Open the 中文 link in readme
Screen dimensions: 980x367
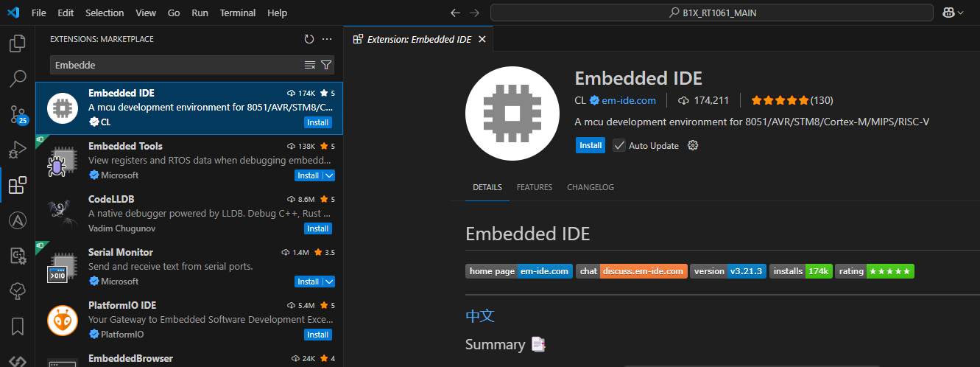point(480,315)
